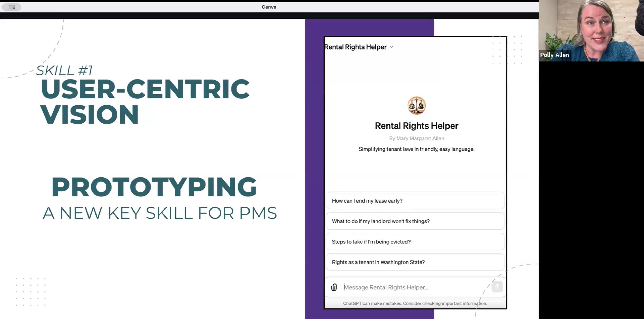Click the screen-share participant icon at top-left

click(x=12, y=7)
